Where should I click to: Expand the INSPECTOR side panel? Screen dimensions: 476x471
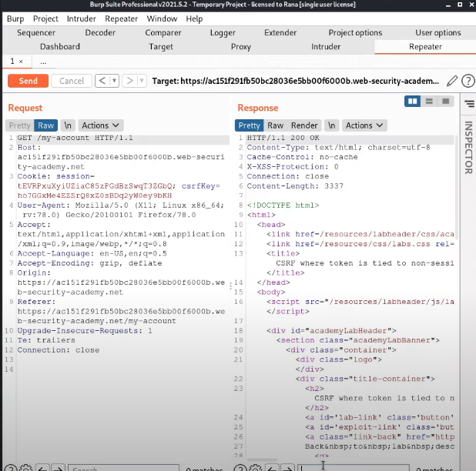[468, 148]
